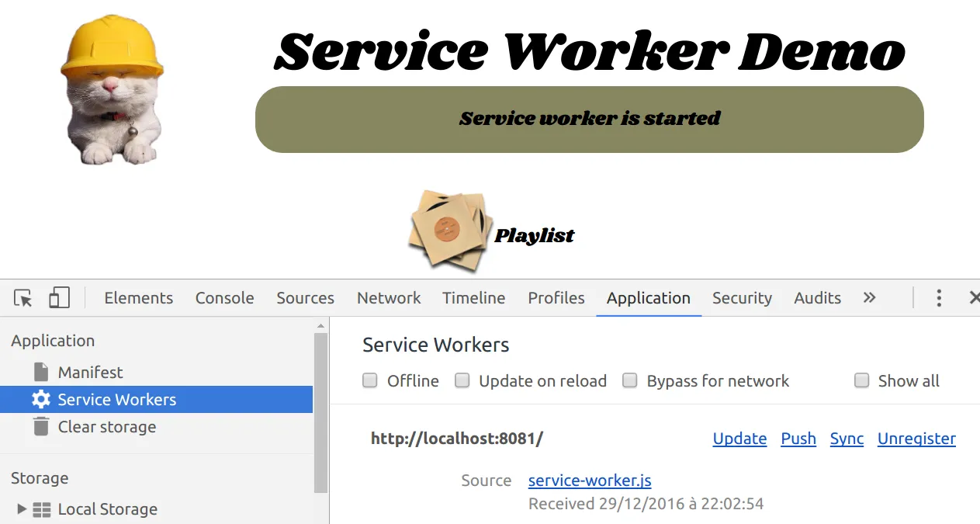Open the DevTools three-dot menu
This screenshot has width=980, height=524.
pyautogui.click(x=939, y=298)
